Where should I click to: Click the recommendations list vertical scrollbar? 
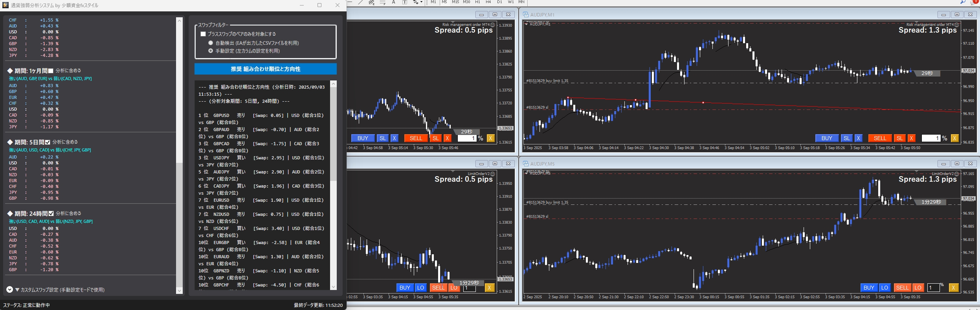333,157
